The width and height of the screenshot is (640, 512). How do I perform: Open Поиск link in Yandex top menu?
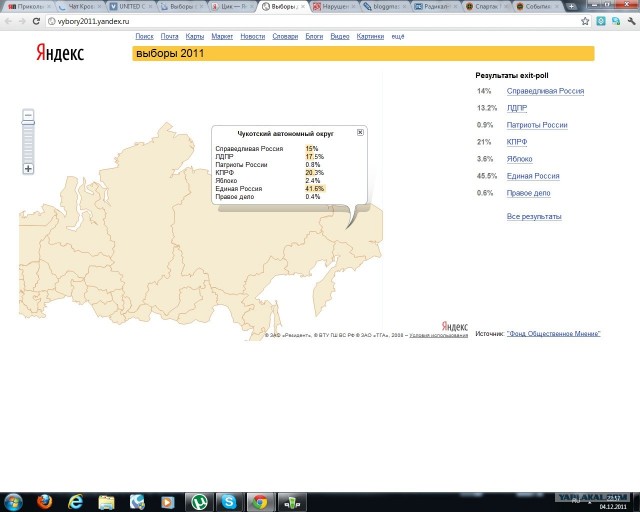click(x=144, y=36)
